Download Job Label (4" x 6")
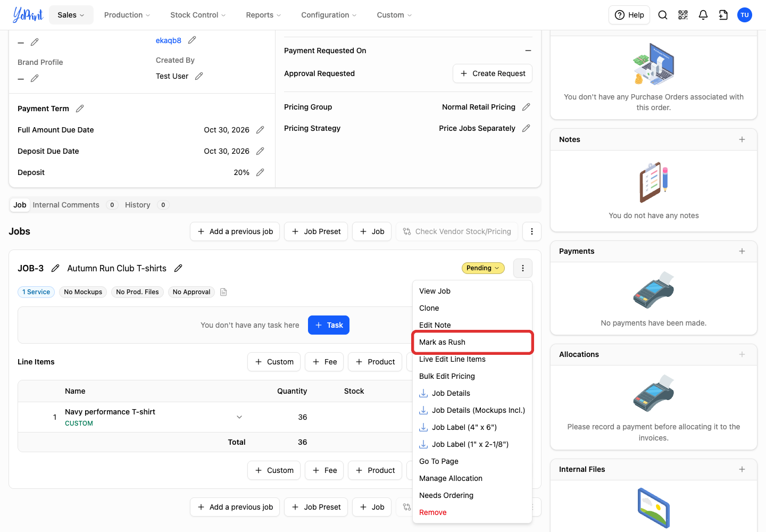Screen dimensions: 766x532 (x=472, y=427)
